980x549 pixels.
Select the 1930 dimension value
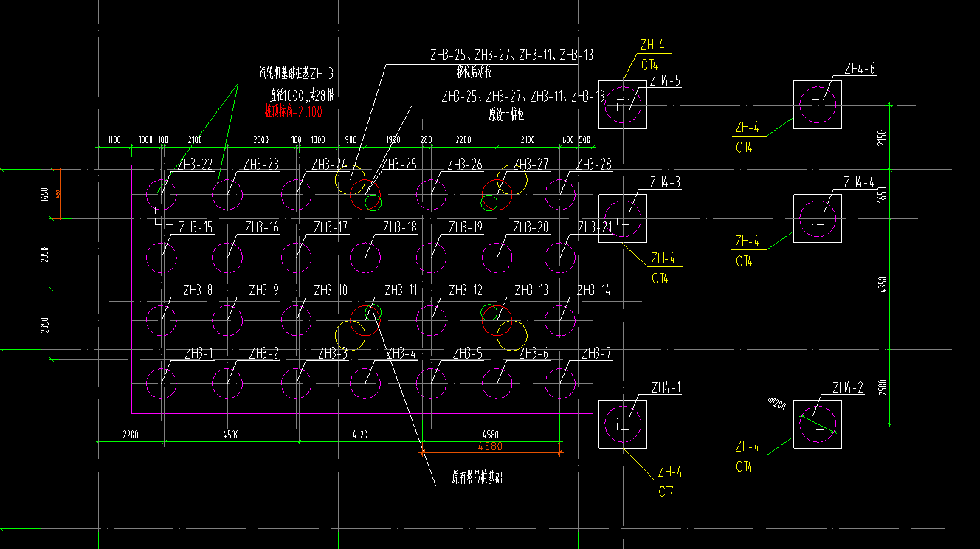[x=393, y=139]
